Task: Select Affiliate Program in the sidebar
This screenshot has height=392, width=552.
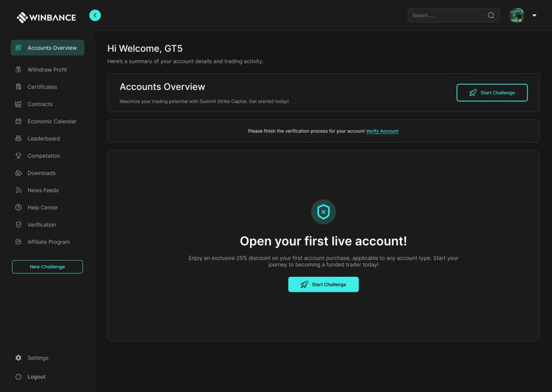Action: (49, 242)
